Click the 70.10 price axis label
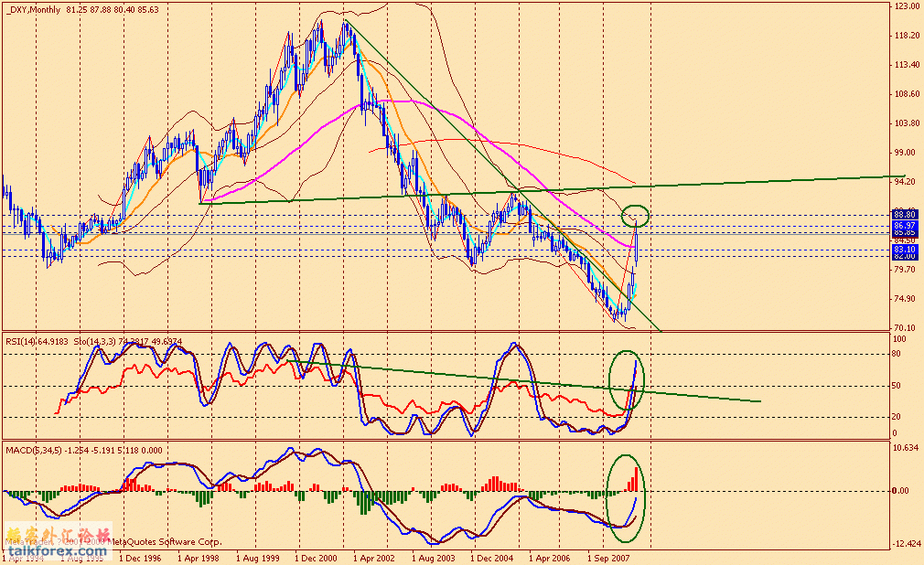Viewport: 924px width, 565px height. 905,327
